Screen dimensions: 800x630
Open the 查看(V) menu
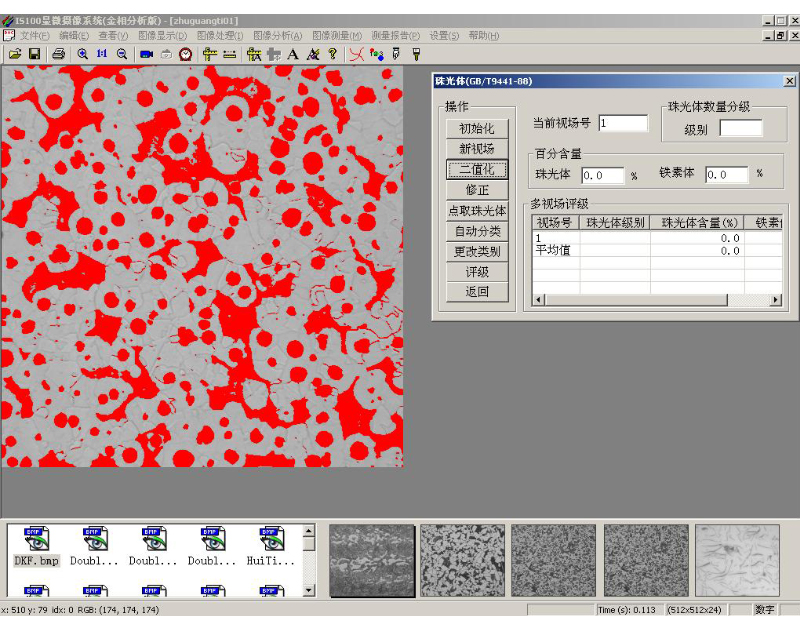113,36
